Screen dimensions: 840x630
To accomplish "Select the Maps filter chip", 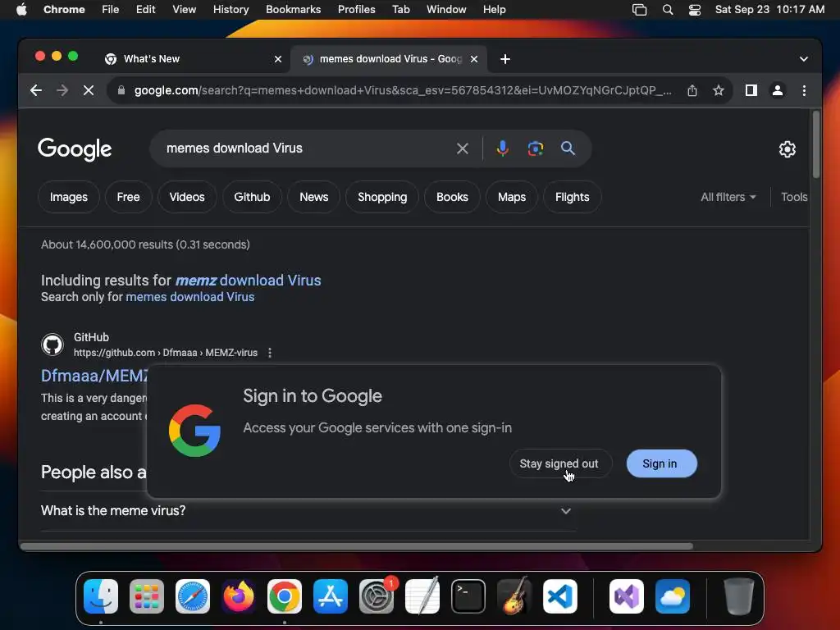I will [x=512, y=197].
